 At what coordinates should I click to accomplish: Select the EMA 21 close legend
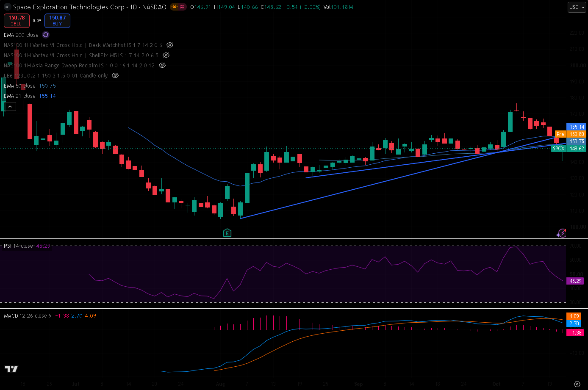tap(19, 96)
